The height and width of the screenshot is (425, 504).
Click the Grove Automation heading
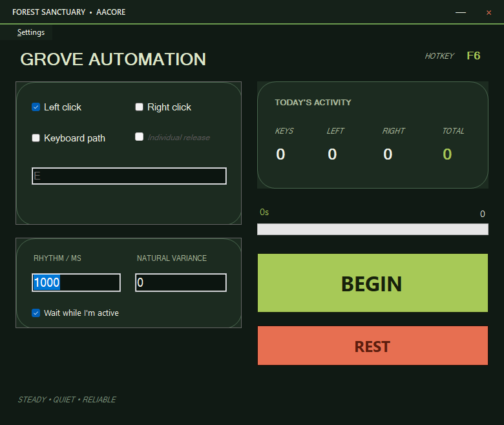click(113, 59)
